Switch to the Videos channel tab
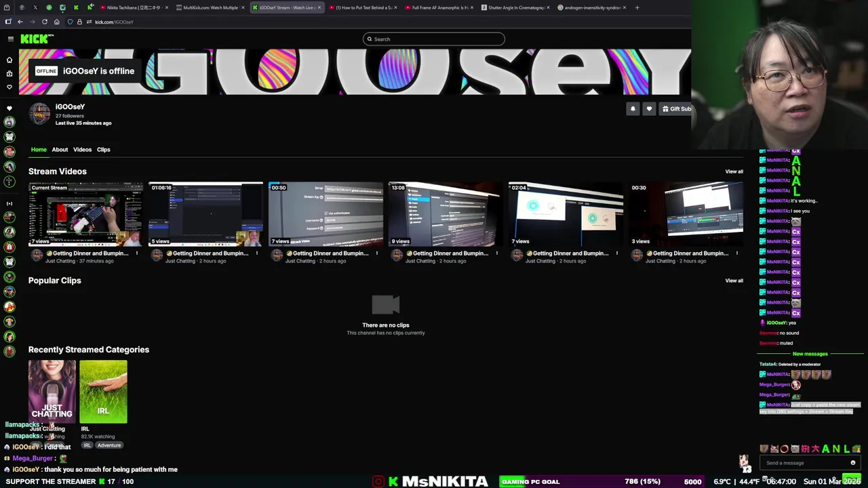 (82, 149)
